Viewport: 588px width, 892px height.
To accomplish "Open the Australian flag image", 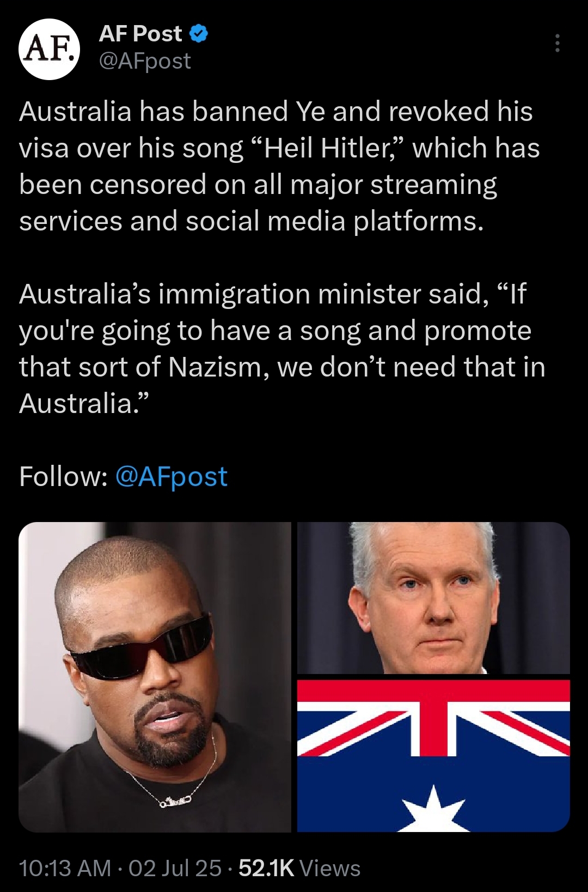I will point(433,756).
